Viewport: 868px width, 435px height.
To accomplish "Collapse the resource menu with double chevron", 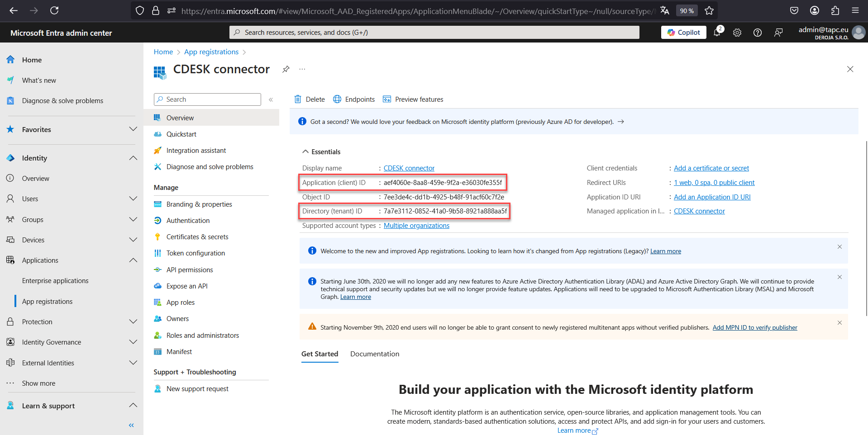I will click(x=271, y=99).
